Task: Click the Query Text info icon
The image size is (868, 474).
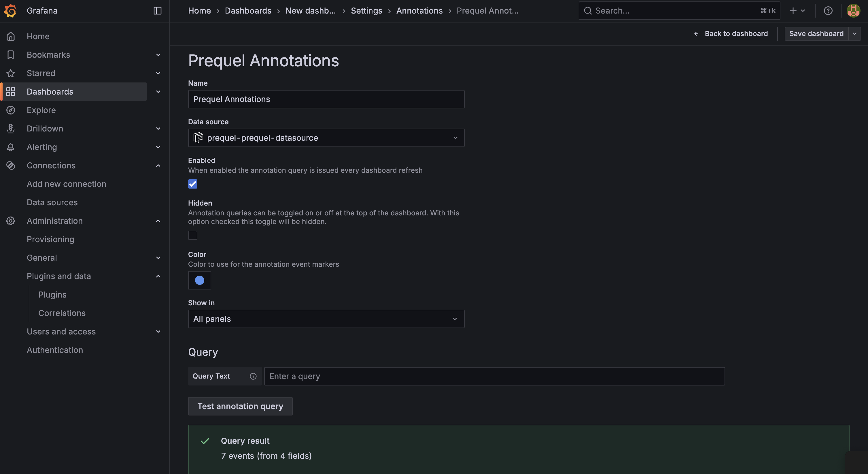Action: tap(253, 376)
